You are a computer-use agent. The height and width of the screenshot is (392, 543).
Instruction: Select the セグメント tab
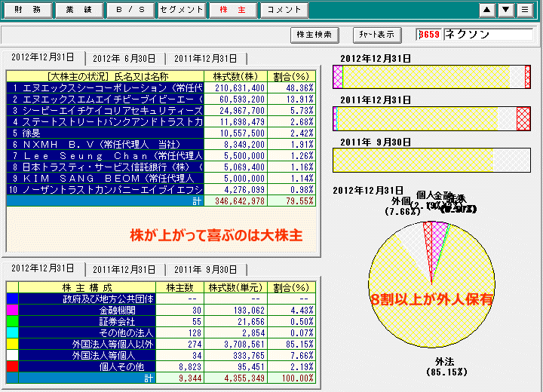(x=182, y=10)
